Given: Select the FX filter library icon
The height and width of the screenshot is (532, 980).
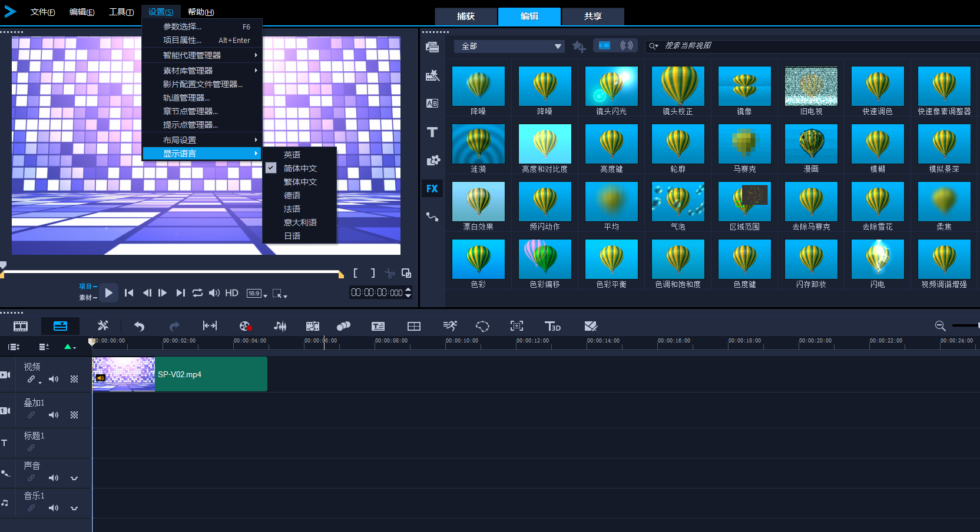Looking at the screenshot, I should 432,189.
